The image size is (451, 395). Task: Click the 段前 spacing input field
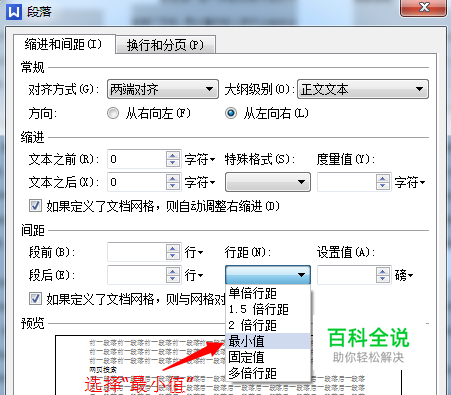(136, 252)
